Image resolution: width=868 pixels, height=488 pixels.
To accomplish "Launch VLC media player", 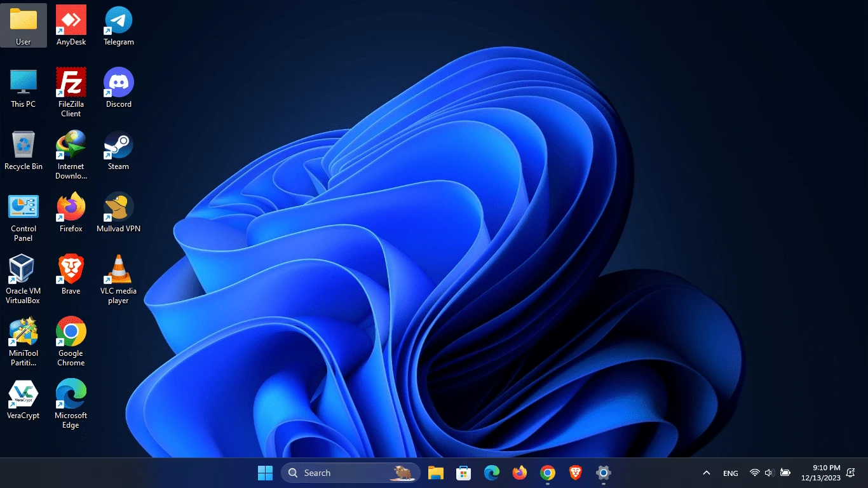I will pos(118,269).
